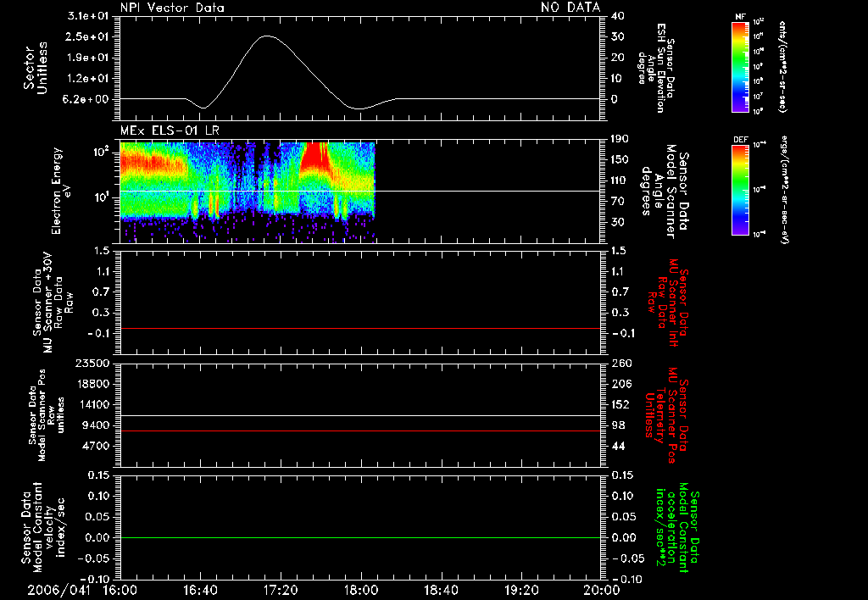Viewport: 868px width, 600px height.
Task: Click the "DEF" color bar heading
Action: pos(741,140)
